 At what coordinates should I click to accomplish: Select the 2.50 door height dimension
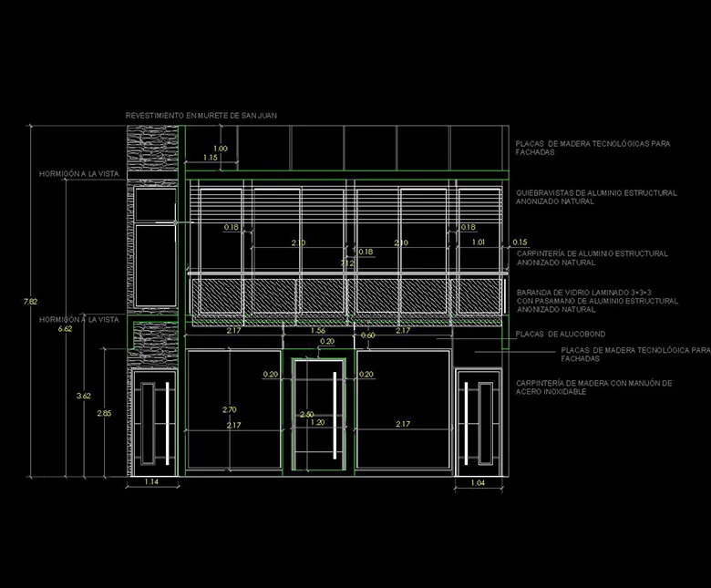(306, 415)
